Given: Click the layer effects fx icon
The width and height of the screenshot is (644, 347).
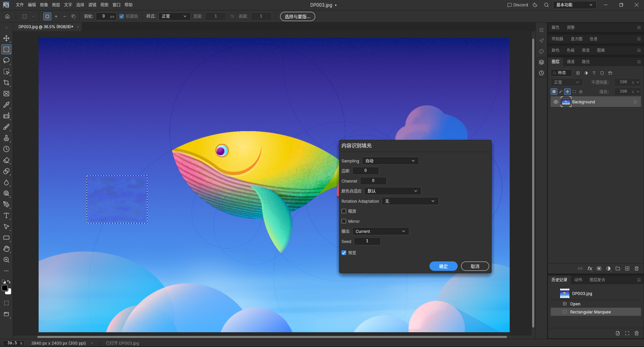Looking at the screenshot, I should 590,268.
